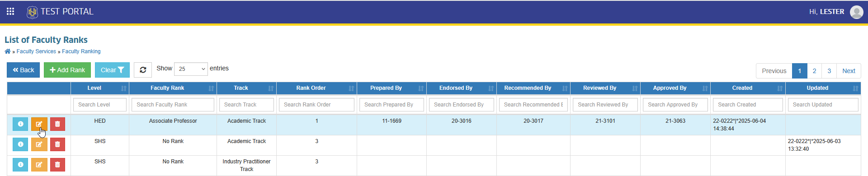Open the Show entries dropdown
The image size is (868, 176).
click(x=191, y=69)
